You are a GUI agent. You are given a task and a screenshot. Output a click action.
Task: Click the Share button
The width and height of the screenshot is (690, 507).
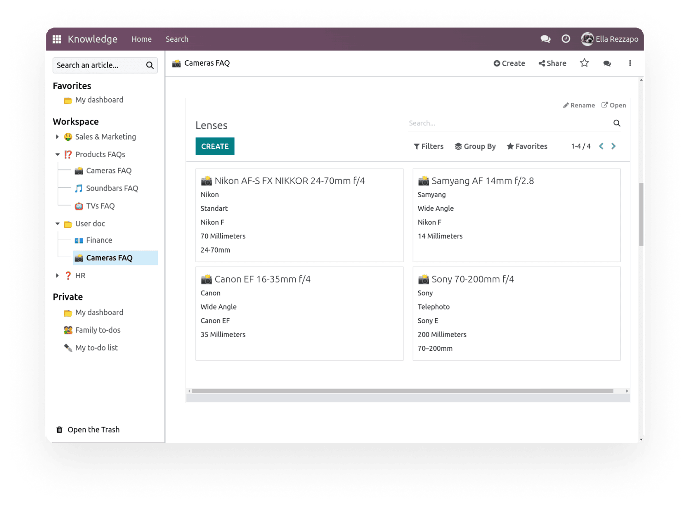[x=552, y=63]
